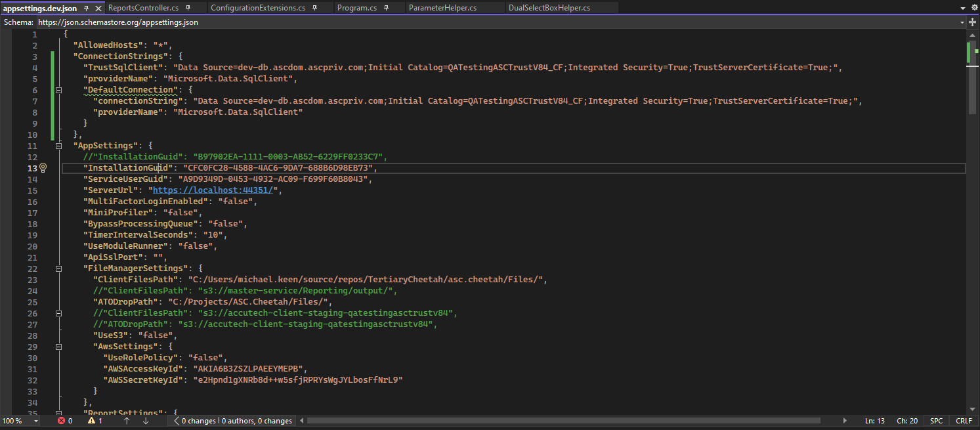The image size is (980, 430).
Task: Collapse the FileManagerSettings section
Action: click(x=58, y=269)
